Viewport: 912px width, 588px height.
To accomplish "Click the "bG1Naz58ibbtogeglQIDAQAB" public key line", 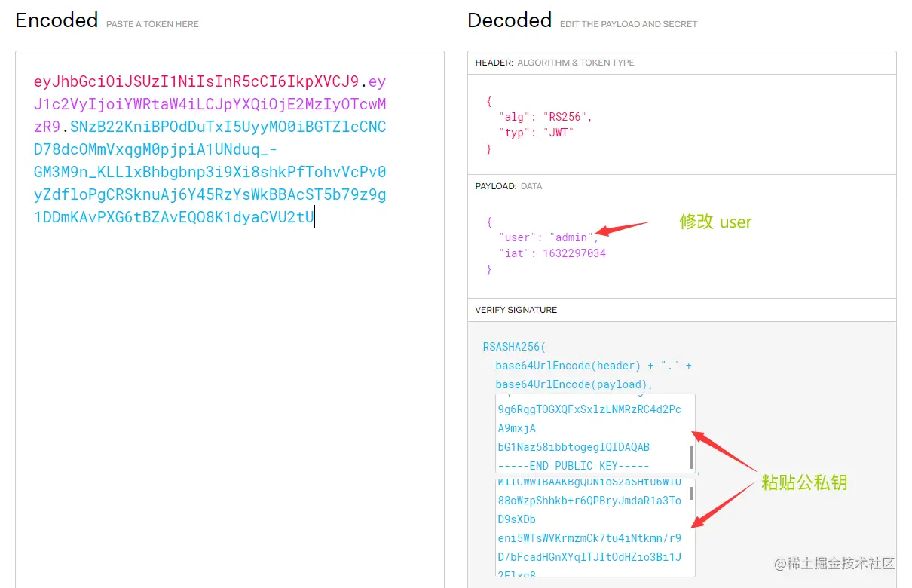I will pyautogui.click(x=574, y=447).
